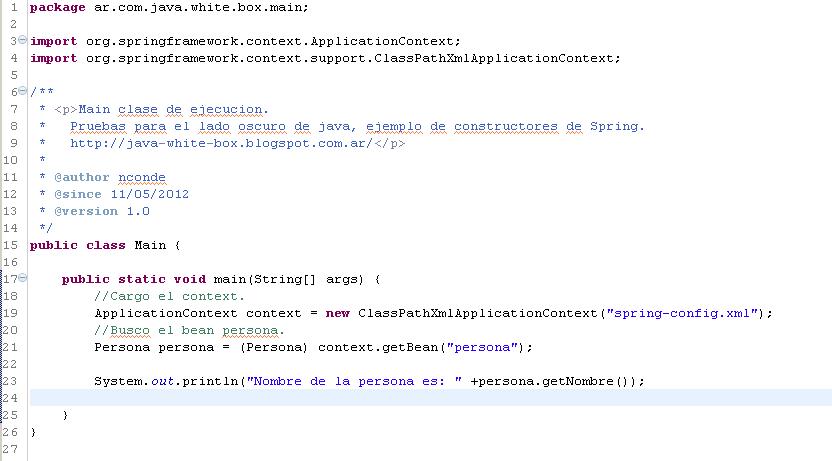Click the ClassPathXmlApplicationContext import on line 4
The height and width of the screenshot is (461, 832).
(x=325, y=58)
